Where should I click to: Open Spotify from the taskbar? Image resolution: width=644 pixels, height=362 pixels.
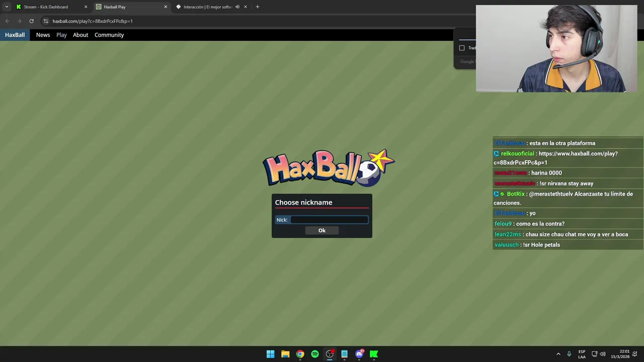click(315, 354)
